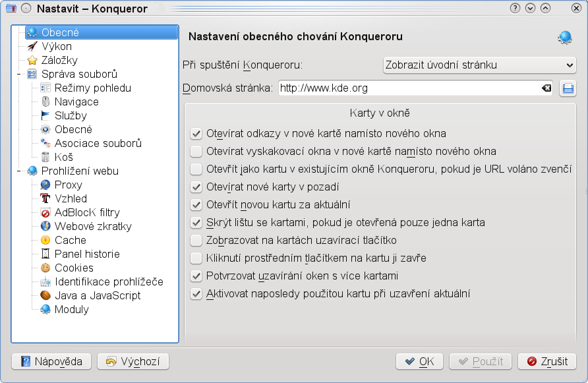This screenshot has height=383, width=588.
Task: Open the Cookies icon entry
Action: 45,268
